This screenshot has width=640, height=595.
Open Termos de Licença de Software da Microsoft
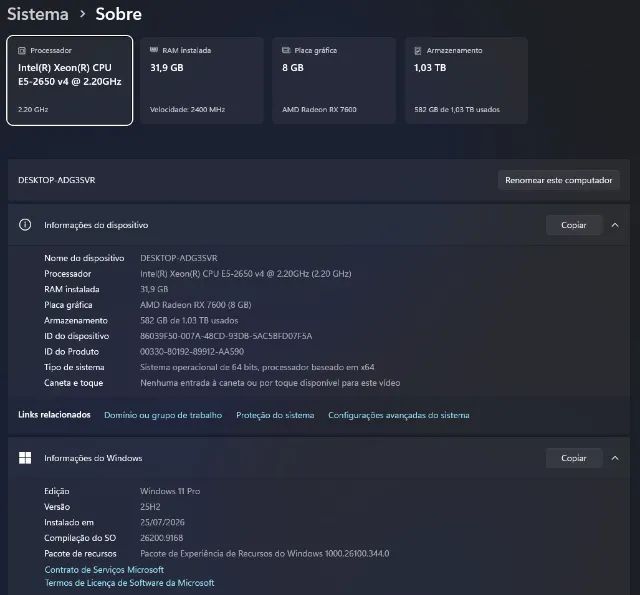(x=129, y=583)
